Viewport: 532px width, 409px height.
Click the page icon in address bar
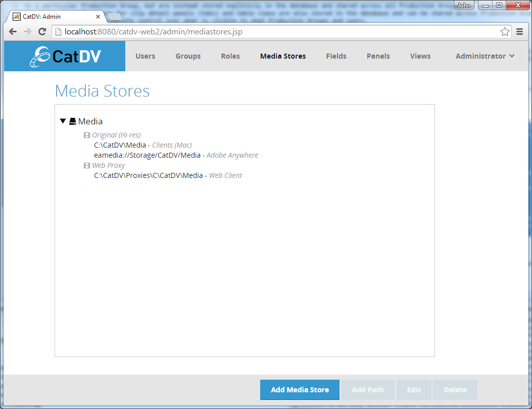coord(58,31)
